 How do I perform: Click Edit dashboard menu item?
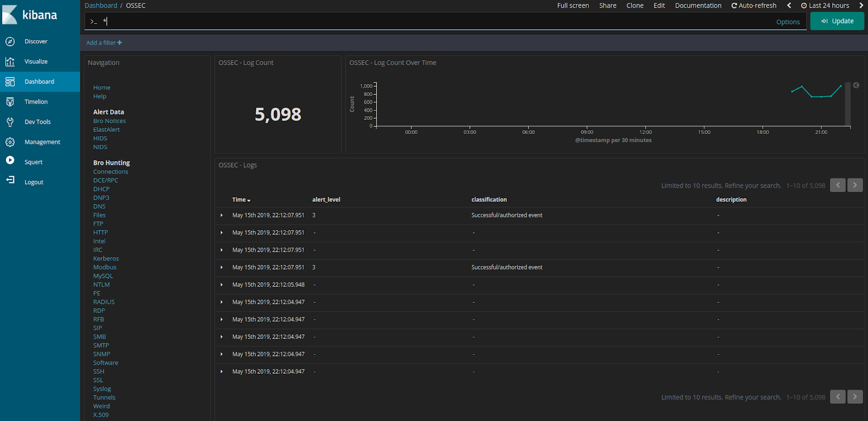pos(659,5)
